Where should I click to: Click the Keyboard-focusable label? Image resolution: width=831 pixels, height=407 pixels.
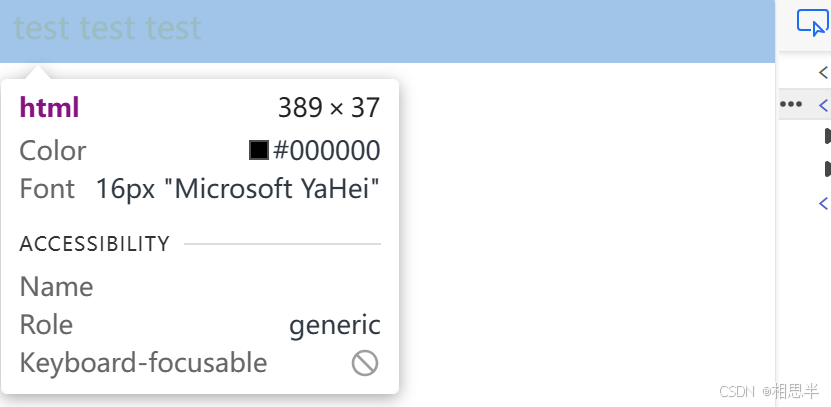point(143,363)
